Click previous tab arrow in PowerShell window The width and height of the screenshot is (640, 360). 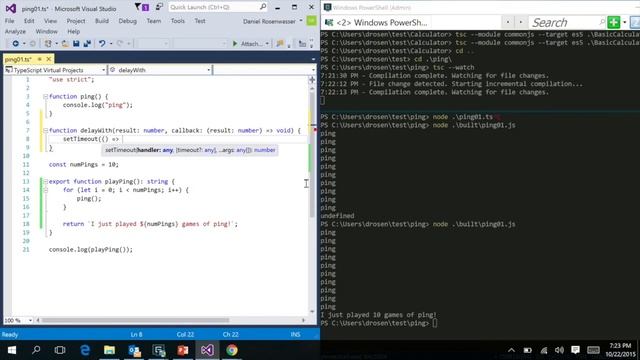(508, 22)
